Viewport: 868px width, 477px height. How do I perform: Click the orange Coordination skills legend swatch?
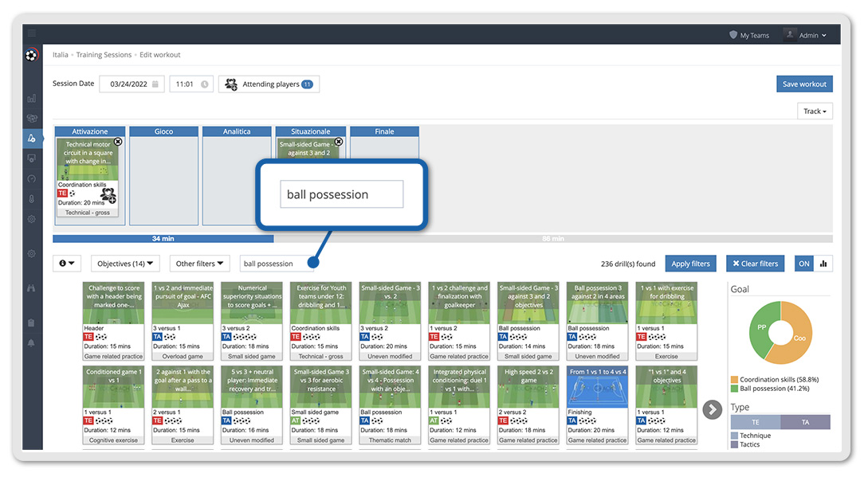coord(734,380)
